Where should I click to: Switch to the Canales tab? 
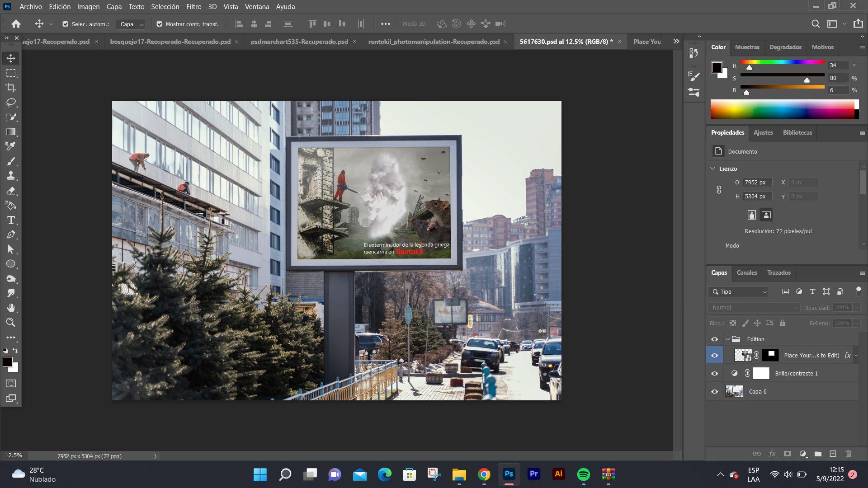coord(746,273)
